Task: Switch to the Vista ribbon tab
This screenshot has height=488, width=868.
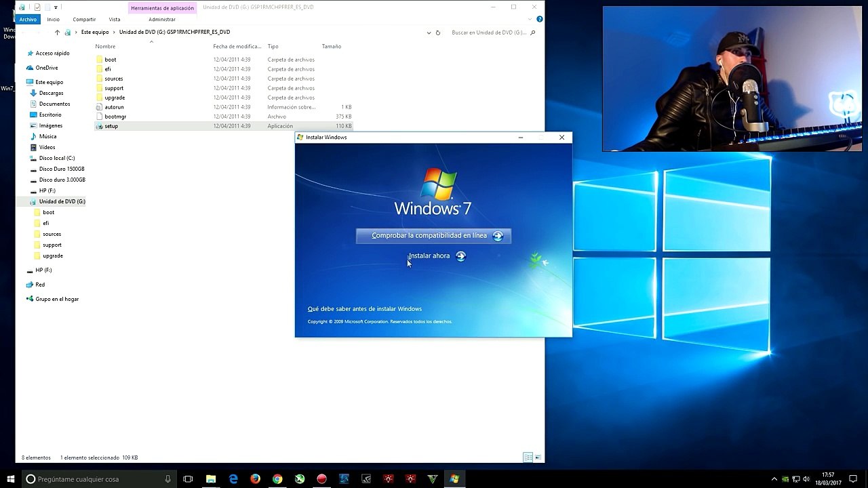Action: coord(115,19)
